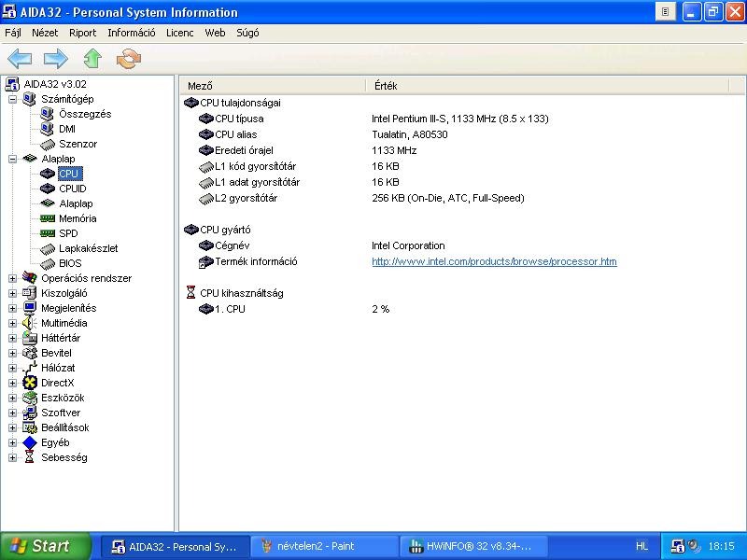The width and height of the screenshot is (747, 560).
Task: Expand the Kiszolgáló node
Action: tap(12, 293)
